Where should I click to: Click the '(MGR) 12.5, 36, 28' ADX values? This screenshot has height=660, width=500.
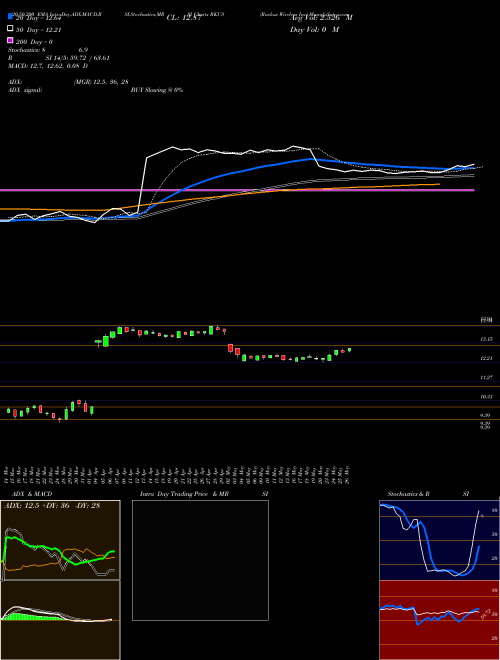(x=101, y=82)
